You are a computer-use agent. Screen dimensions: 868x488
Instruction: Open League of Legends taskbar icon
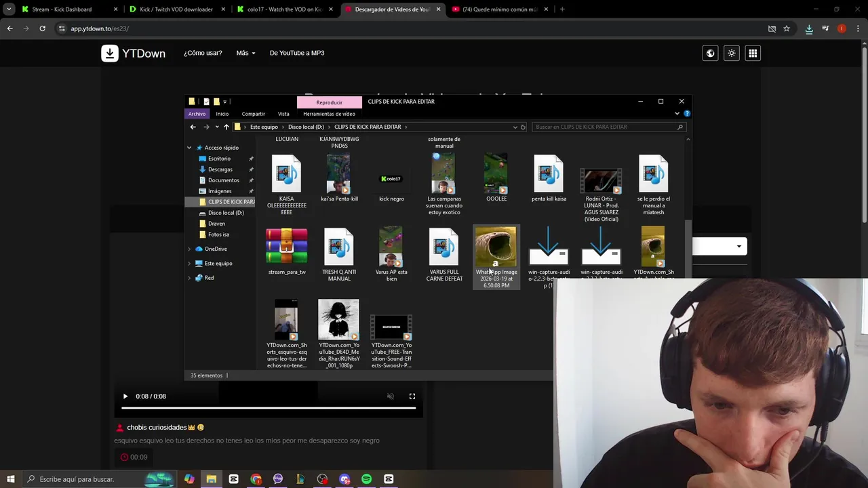300,479
